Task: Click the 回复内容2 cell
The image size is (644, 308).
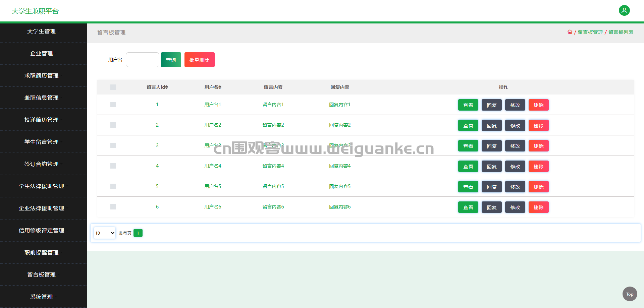Action: pyautogui.click(x=340, y=125)
